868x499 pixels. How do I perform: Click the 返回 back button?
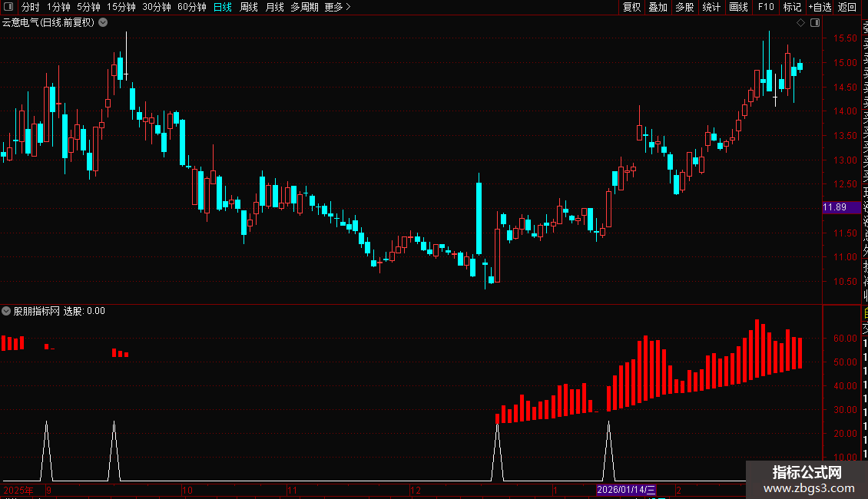(x=847, y=7)
